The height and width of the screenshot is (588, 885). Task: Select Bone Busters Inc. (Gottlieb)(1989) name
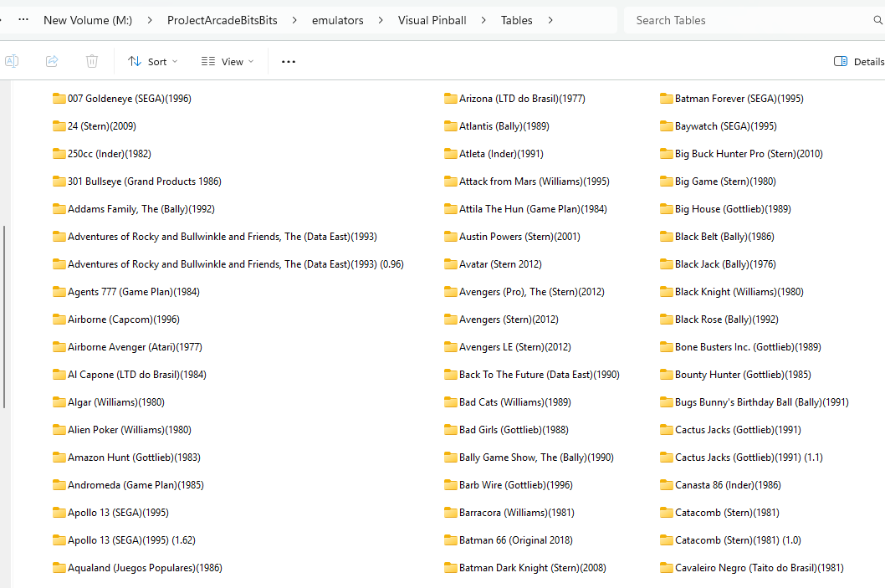[x=749, y=347]
